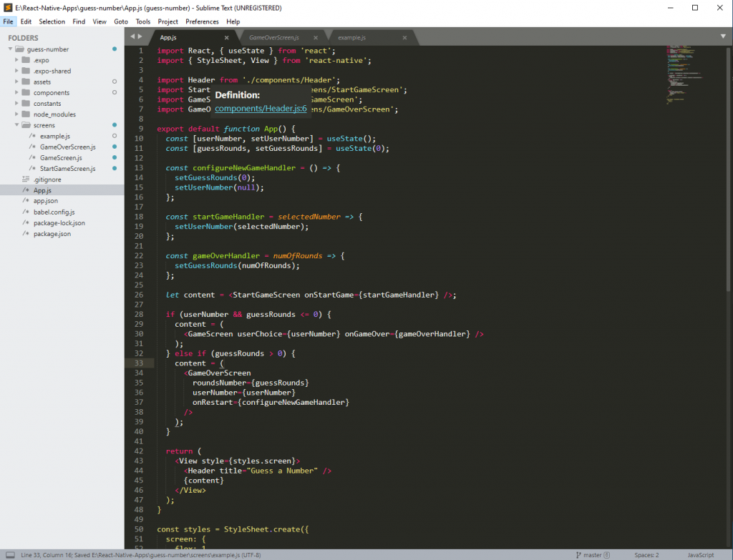The height and width of the screenshot is (560, 733).
Task: Open the tab list dropdown arrow
Action: point(723,36)
